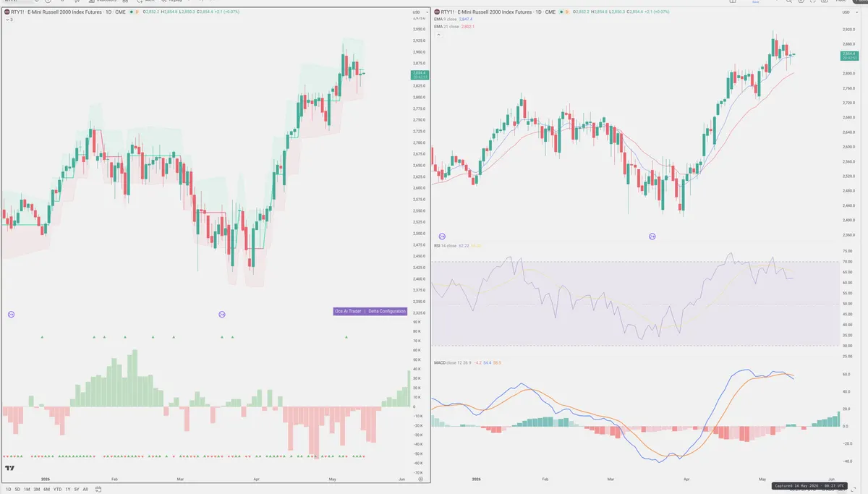
Task: Click current price label on right chart axis
Action: (849, 56)
